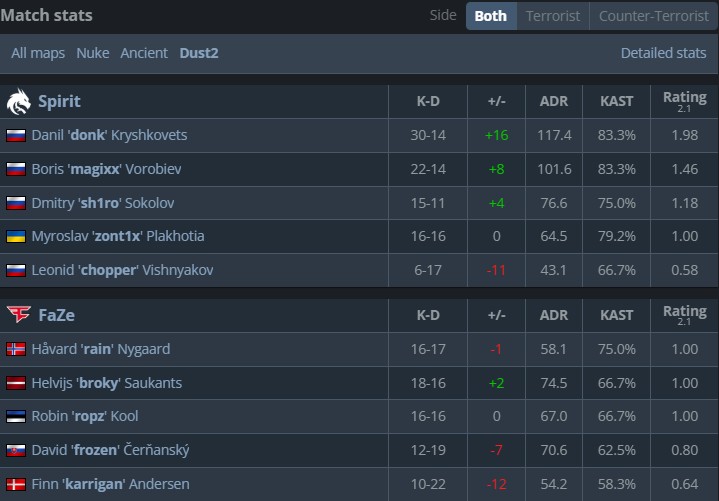719x501 pixels.
Task: Click the Latvian flag beside broky
Action: pos(16,383)
